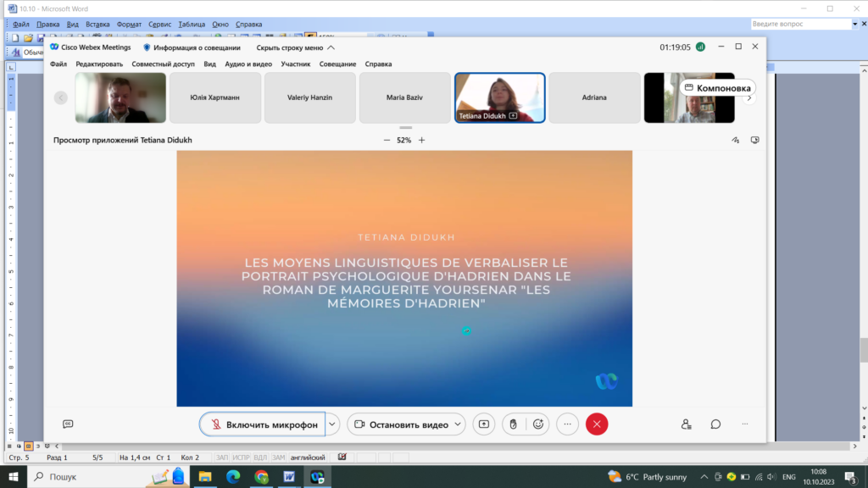Open Информация о совещании
Image resolution: width=868 pixels, height=488 pixels.
pyautogui.click(x=192, y=47)
